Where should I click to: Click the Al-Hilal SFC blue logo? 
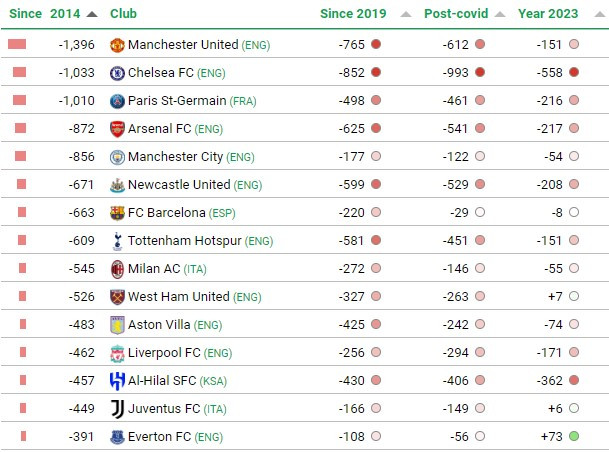coord(117,381)
